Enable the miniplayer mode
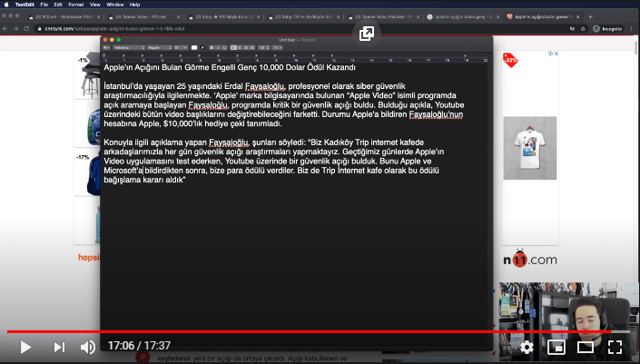The image size is (640, 364). pos(556,348)
